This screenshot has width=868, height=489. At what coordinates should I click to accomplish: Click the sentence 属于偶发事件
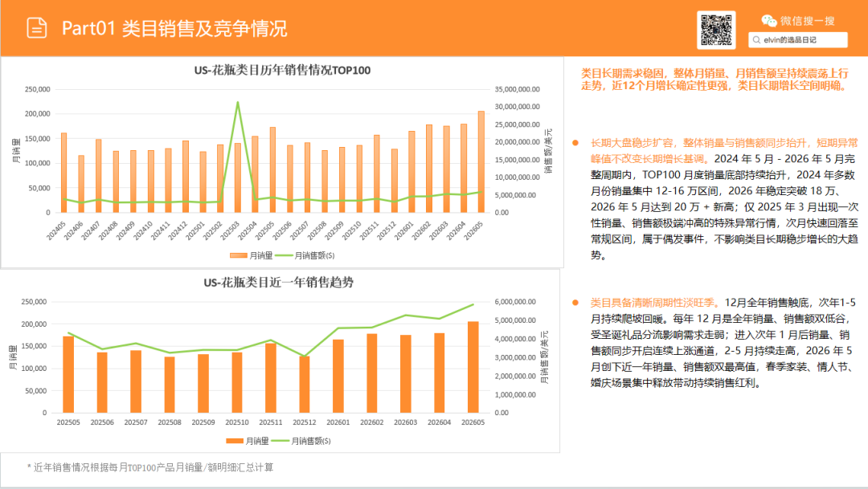point(675,239)
